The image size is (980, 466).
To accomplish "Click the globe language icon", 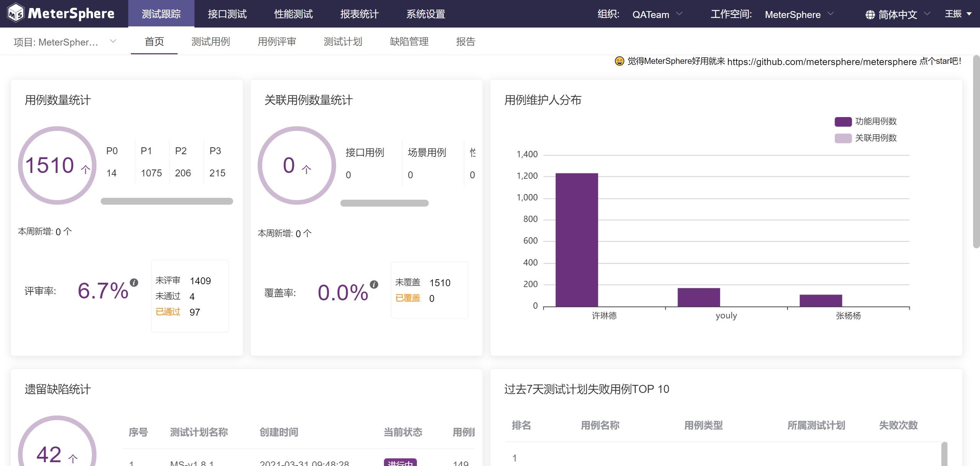I will 870,15.
